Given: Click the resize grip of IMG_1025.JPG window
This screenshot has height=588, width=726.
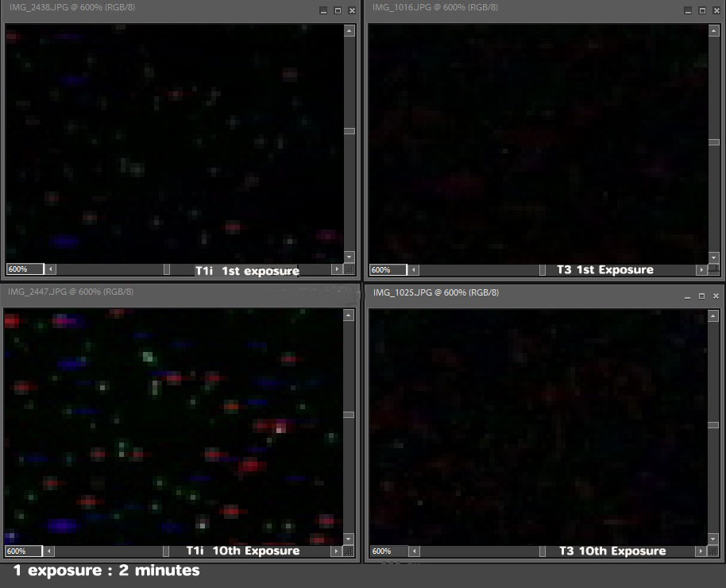Looking at the screenshot, I should pyautogui.click(x=713, y=551).
